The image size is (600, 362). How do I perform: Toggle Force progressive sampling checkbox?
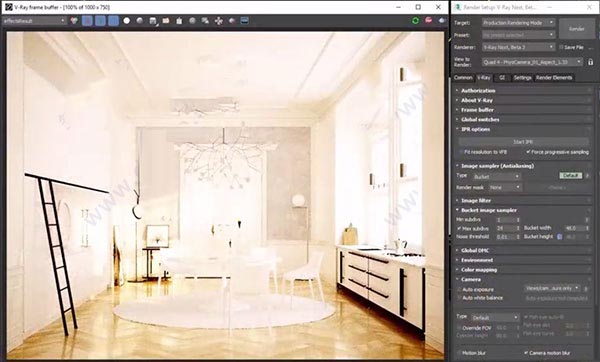coord(528,152)
